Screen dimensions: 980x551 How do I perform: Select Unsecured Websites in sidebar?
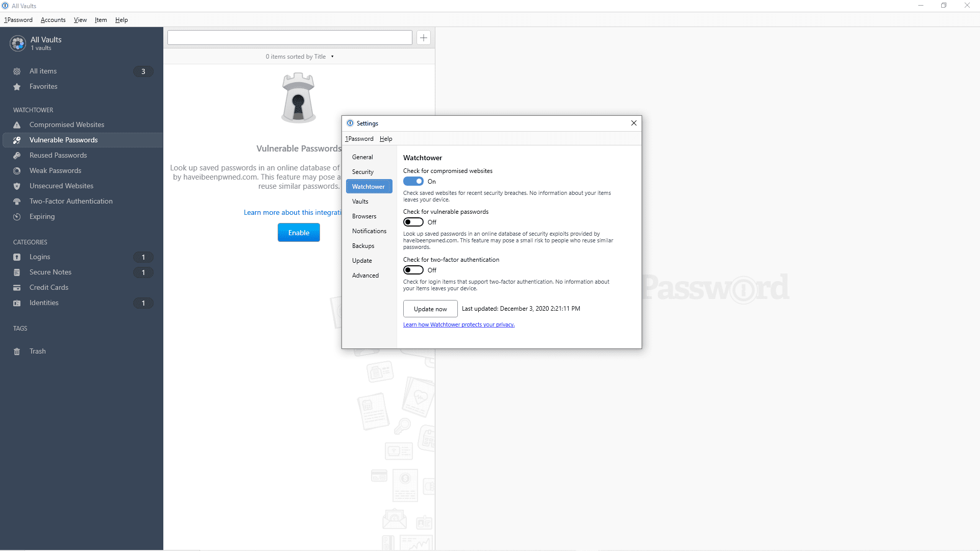tap(82, 186)
